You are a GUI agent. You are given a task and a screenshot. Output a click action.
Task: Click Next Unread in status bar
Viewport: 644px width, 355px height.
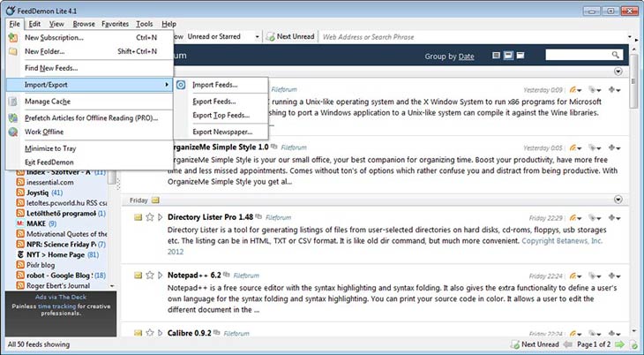point(535,344)
